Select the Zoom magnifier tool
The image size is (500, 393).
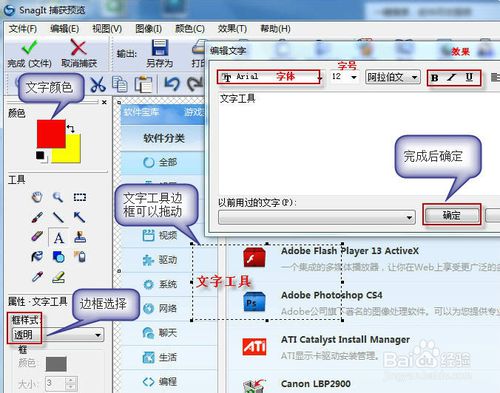pyautogui.click(x=58, y=197)
